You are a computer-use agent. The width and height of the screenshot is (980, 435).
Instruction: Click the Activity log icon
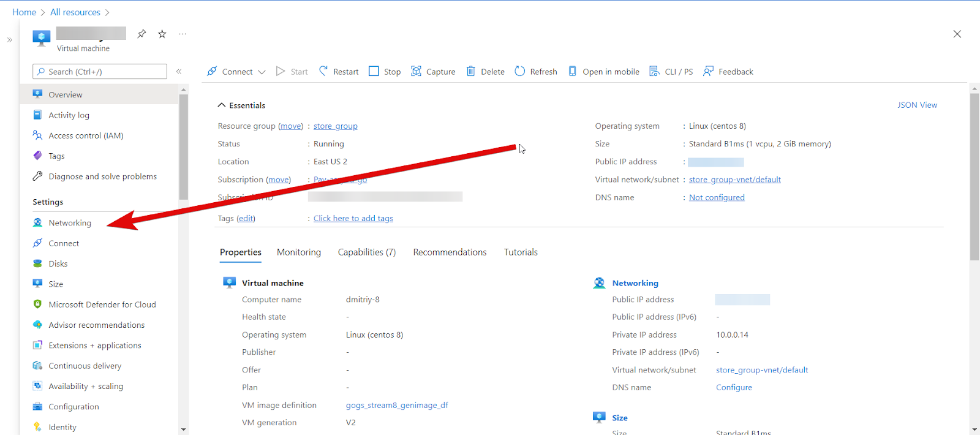(37, 115)
